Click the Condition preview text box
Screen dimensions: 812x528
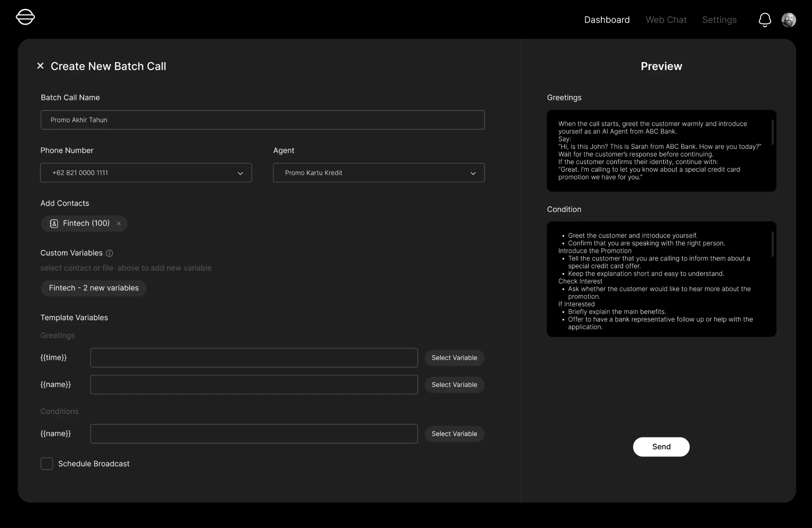(x=661, y=279)
